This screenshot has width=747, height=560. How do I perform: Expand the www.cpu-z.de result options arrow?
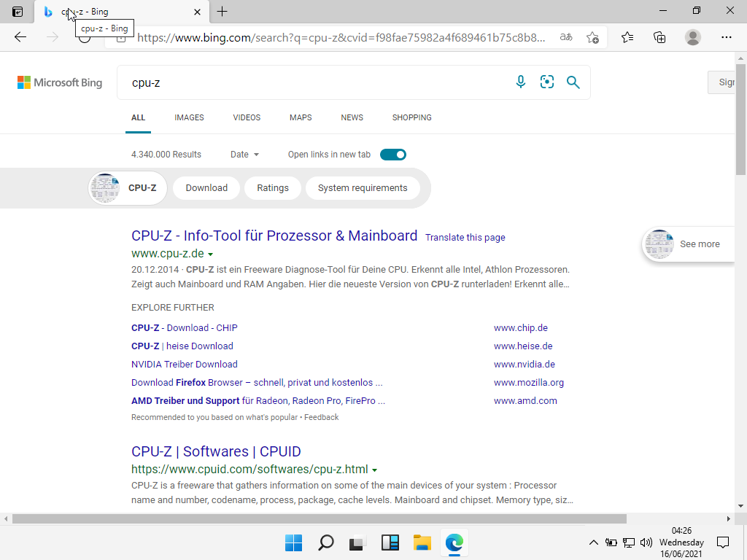(211, 254)
